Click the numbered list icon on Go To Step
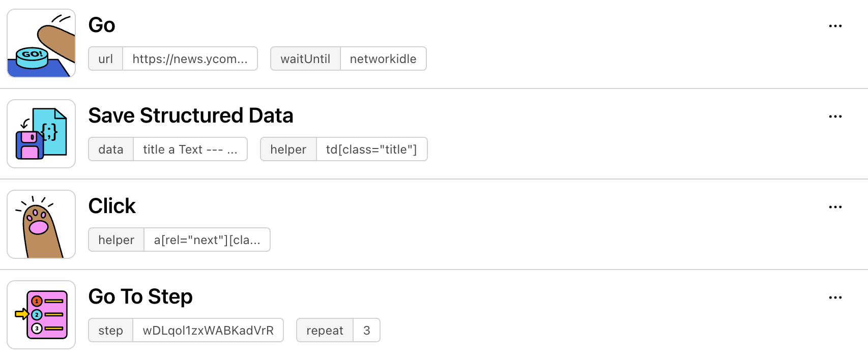This screenshot has width=868, height=357. pos(41,314)
